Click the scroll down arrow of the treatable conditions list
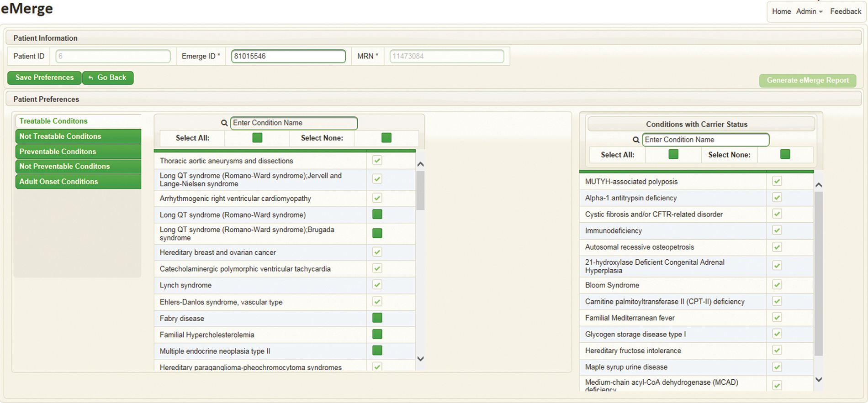This screenshot has height=403, width=868. coord(421,359)
